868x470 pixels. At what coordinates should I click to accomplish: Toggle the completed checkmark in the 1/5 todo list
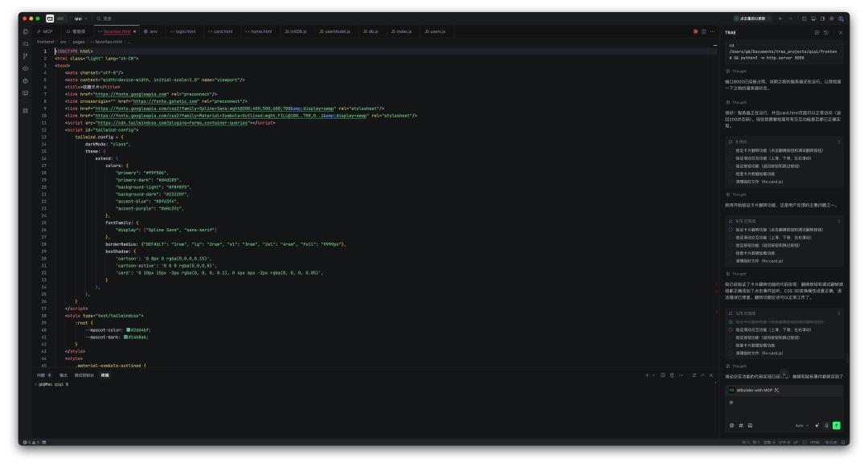pos(731,322)
